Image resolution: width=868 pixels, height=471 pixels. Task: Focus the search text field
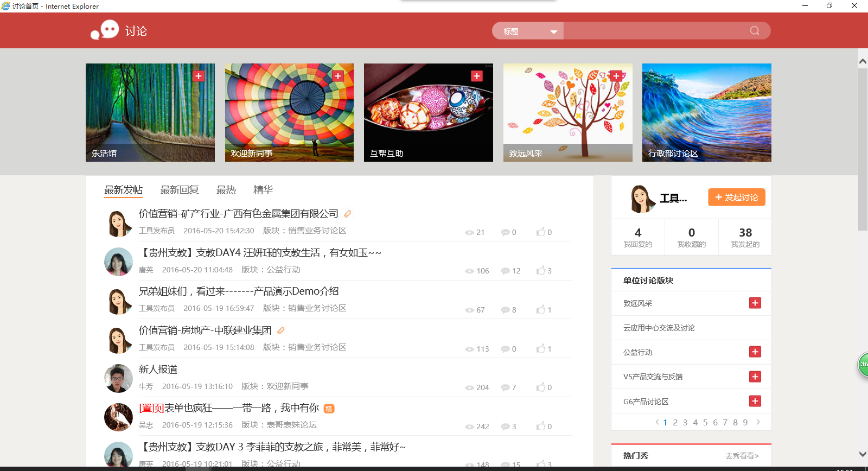coord(655,31)
